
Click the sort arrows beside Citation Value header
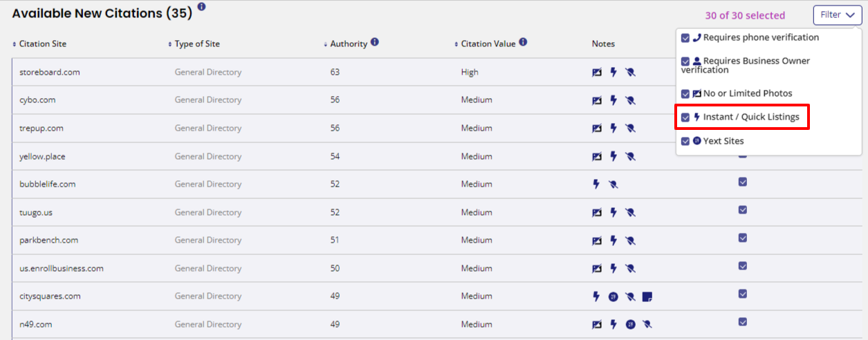[456, 44]
